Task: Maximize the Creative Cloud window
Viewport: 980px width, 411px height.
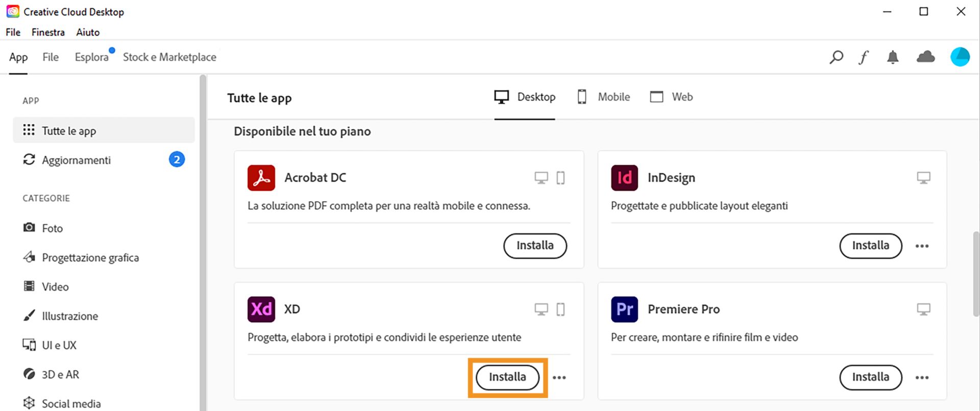Action: tap(923, 11)
